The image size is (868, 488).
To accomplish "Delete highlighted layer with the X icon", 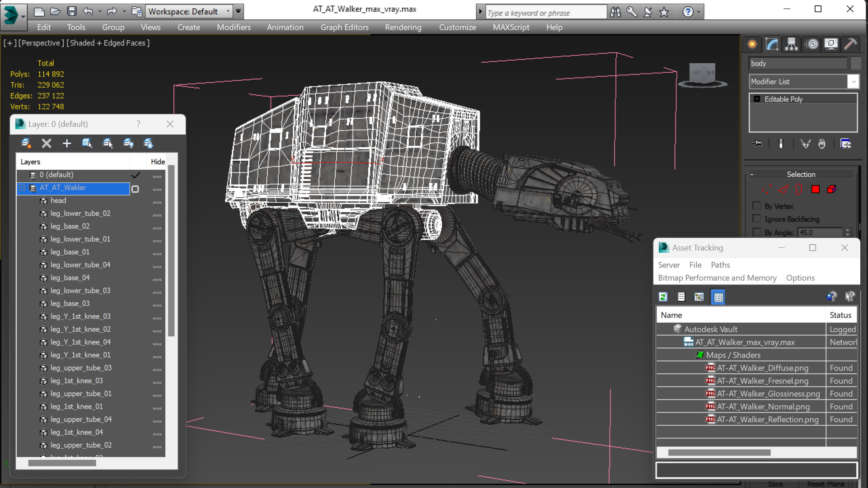I will click(47, 144).
